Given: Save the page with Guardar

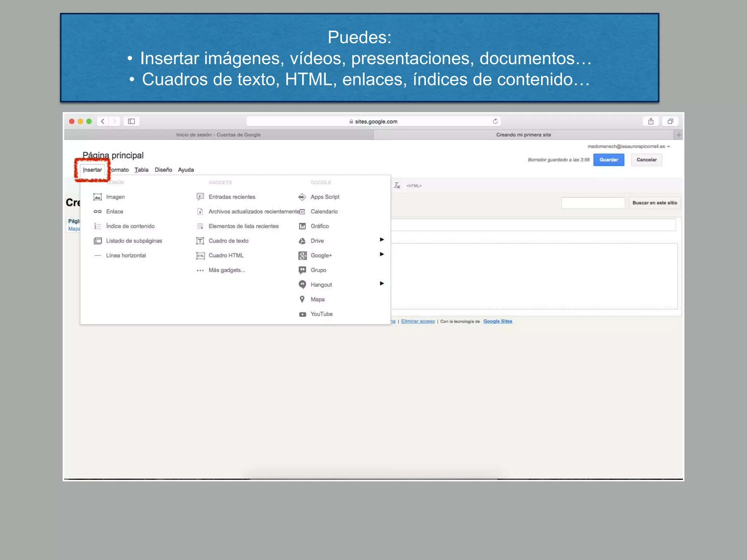Looking at the screenshot, I should pos(609,160).
